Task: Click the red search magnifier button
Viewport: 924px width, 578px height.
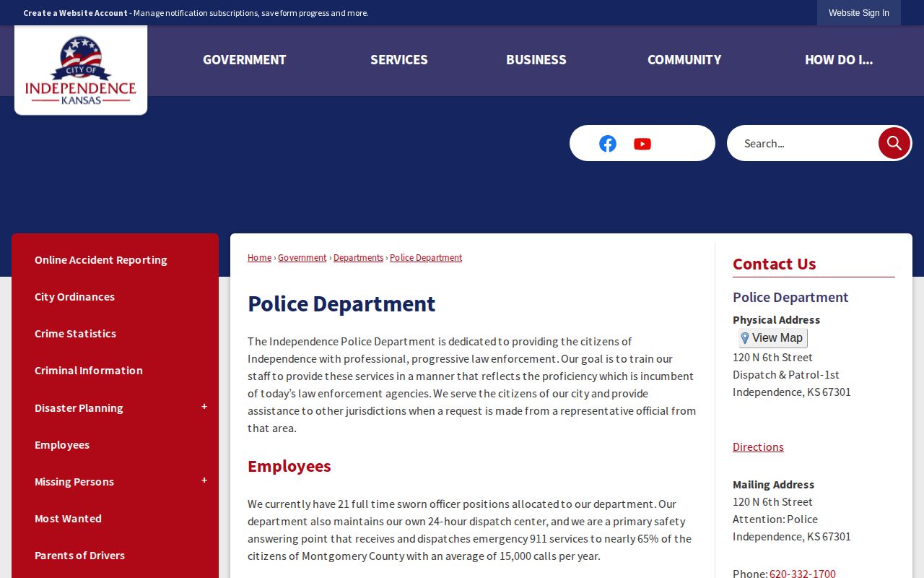Action: click(894, 143)
